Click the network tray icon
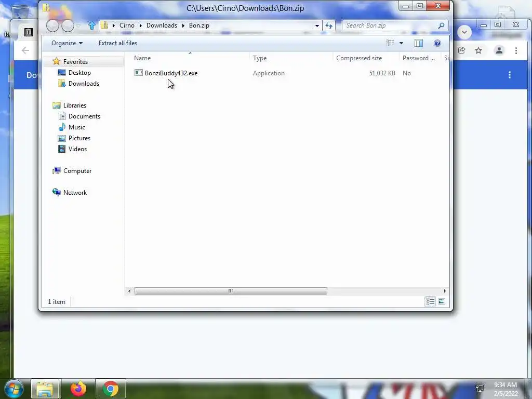 click(x=480, y=389)
